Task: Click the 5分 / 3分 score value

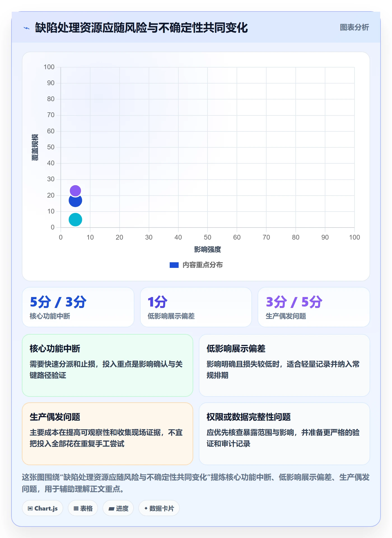Action: 58,302
